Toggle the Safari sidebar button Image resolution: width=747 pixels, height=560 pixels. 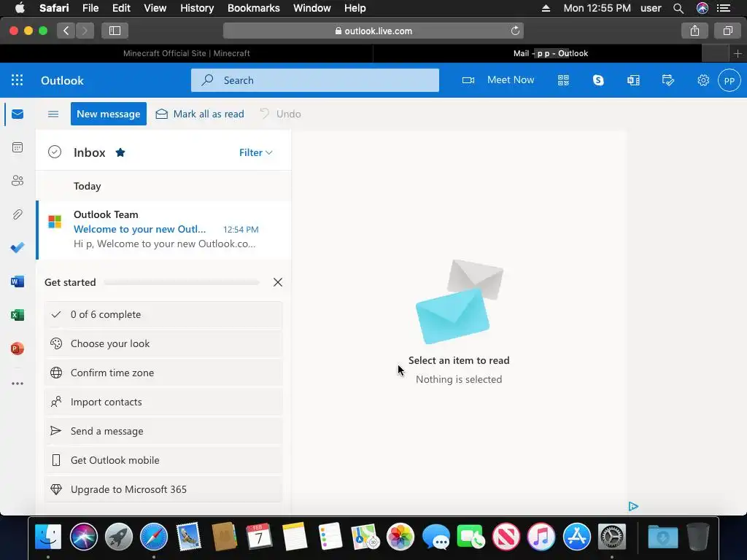tap(115, 31)
